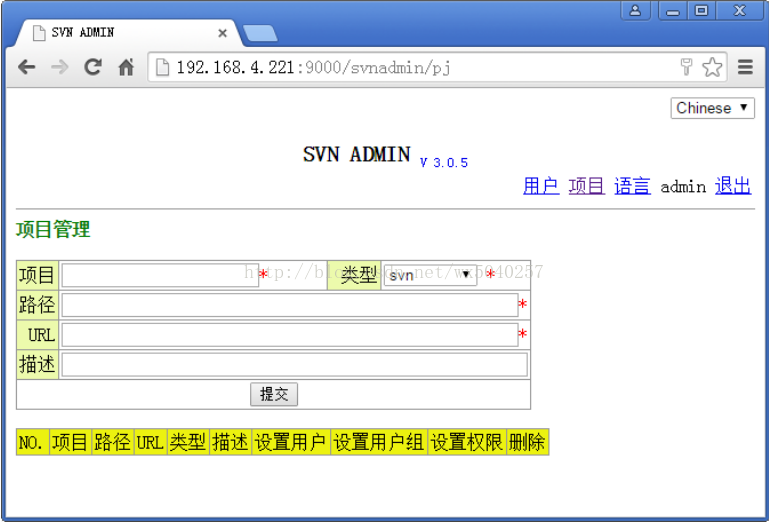769x522 pixels.
Task: Focus the 路径 path input field
Action: 290,305
